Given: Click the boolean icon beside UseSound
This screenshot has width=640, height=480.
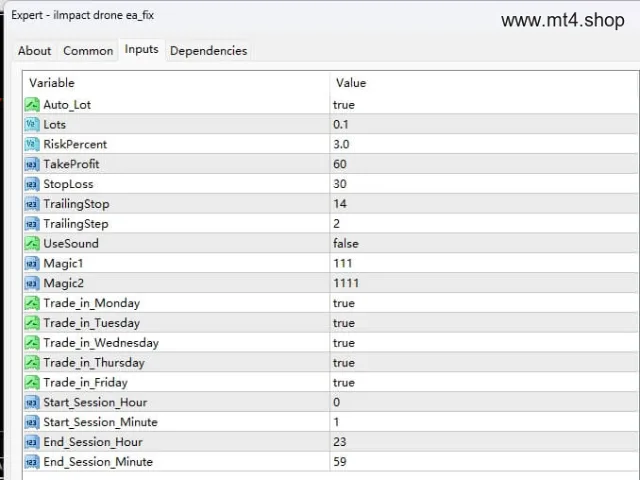Looking at the screenshot, I should click(x=32, y=243).
